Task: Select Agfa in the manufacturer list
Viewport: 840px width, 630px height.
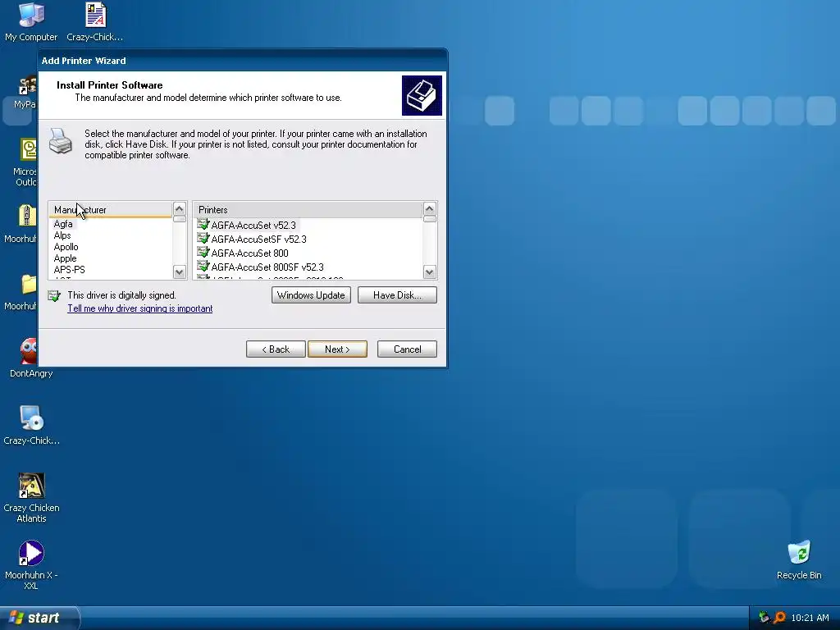Action: [63, 224]
